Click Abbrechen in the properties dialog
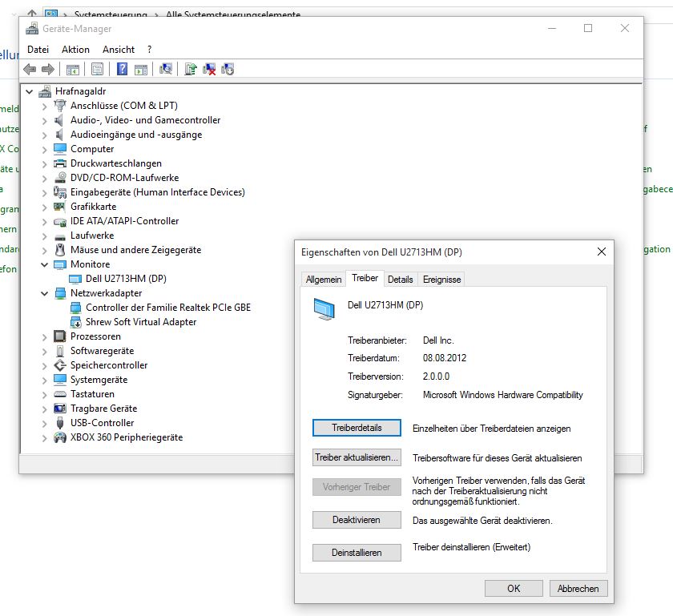Viewport: 673px width, 616px height. 578,588
